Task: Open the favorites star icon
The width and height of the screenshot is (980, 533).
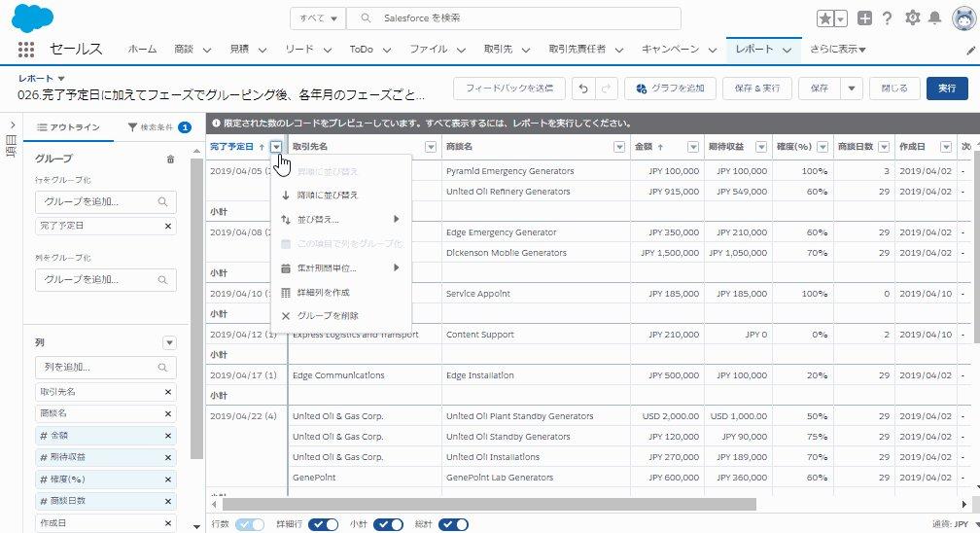Action: click(x=825, y=18)
